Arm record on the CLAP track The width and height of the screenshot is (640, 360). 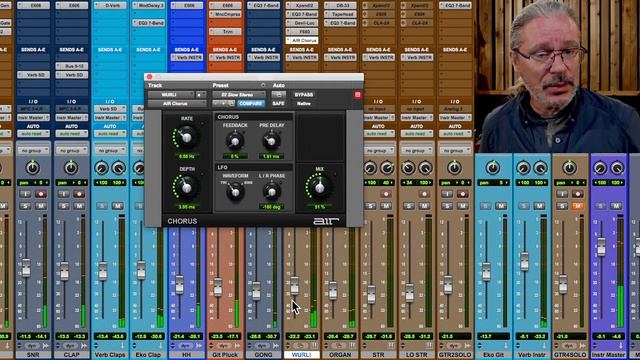pyautogui.click(x=79, y=194)
